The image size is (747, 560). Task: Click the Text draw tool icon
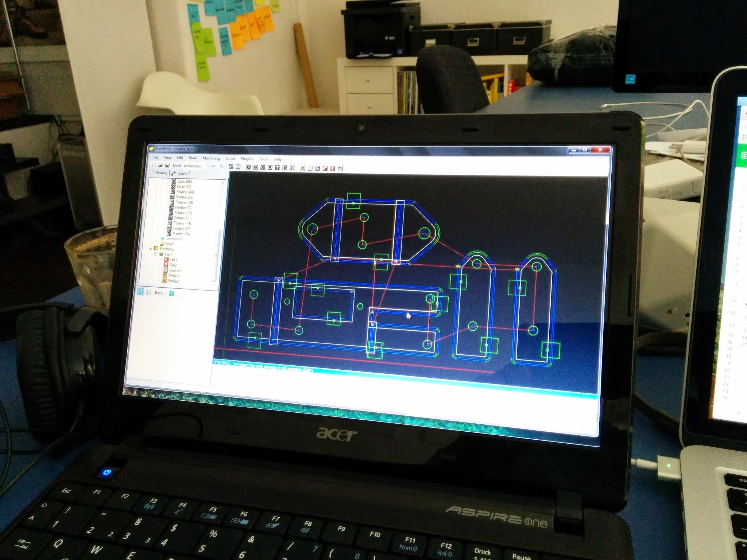click(x=277, y=167)
